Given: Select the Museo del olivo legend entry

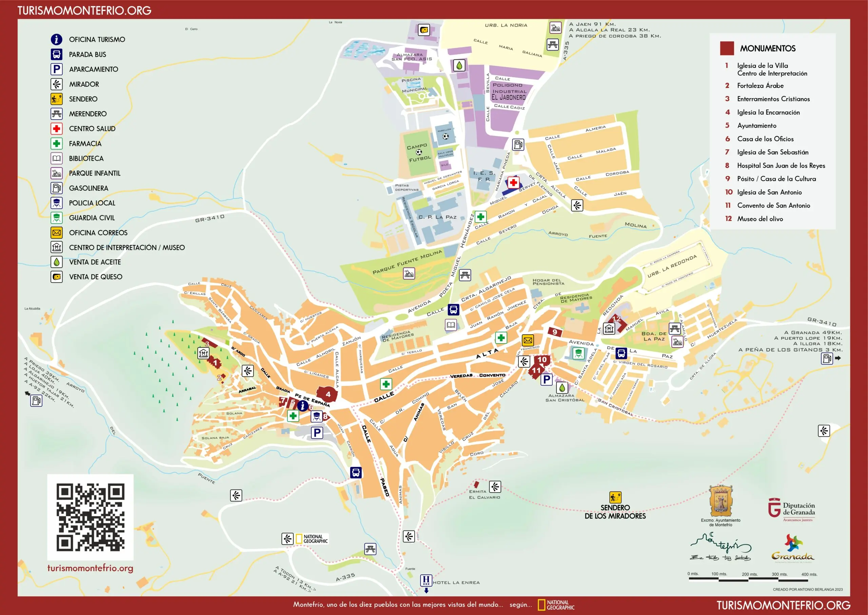Looking at the screenshot, I should click(760, 219).
